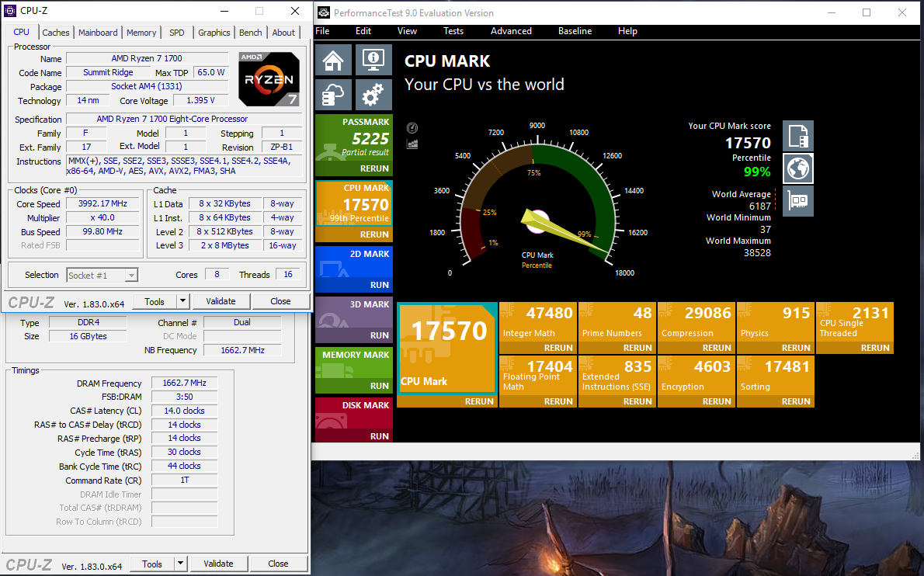Screen dimensions: 924x576
Task: Switch to the Bench tab in CPU-Z
Action: pyautogui.click(x=251, y=33)
